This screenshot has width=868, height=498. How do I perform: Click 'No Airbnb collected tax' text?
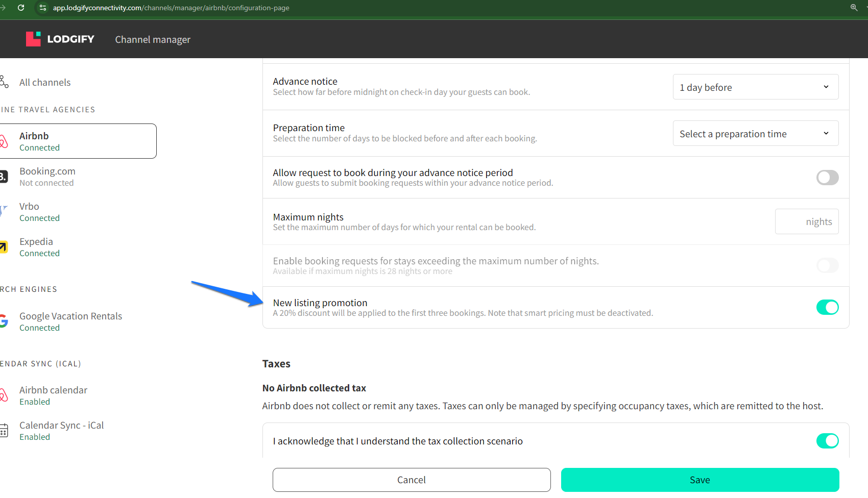(314, 388)
